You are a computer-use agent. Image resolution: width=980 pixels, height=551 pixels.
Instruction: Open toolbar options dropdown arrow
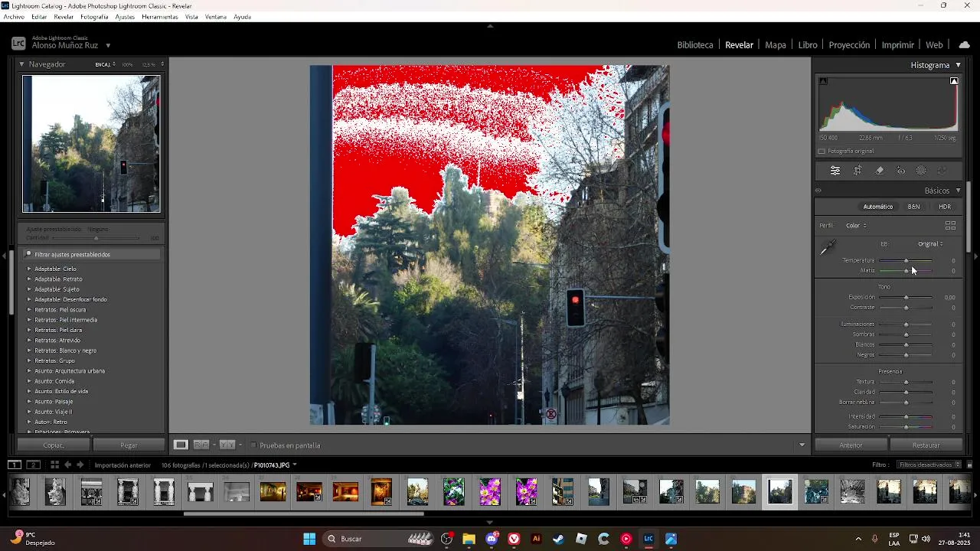[802, 445]
